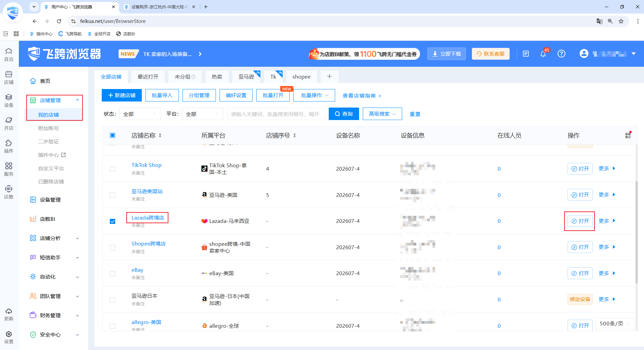Viewport: 644px width, 350px height.
Task: Switch to the 热卖 group tab
Action: coord(217,77)
